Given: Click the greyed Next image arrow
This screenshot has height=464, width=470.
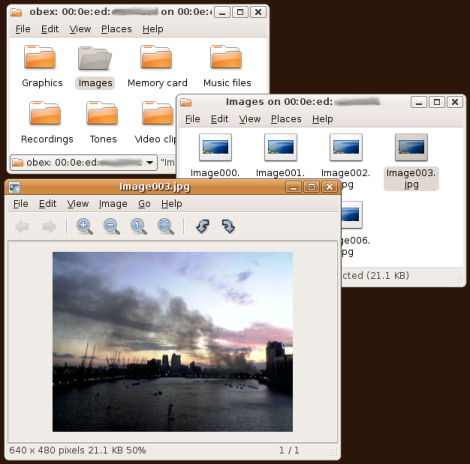Looking at the screenshot, I should pyautogui.click(x=49, y=227).
